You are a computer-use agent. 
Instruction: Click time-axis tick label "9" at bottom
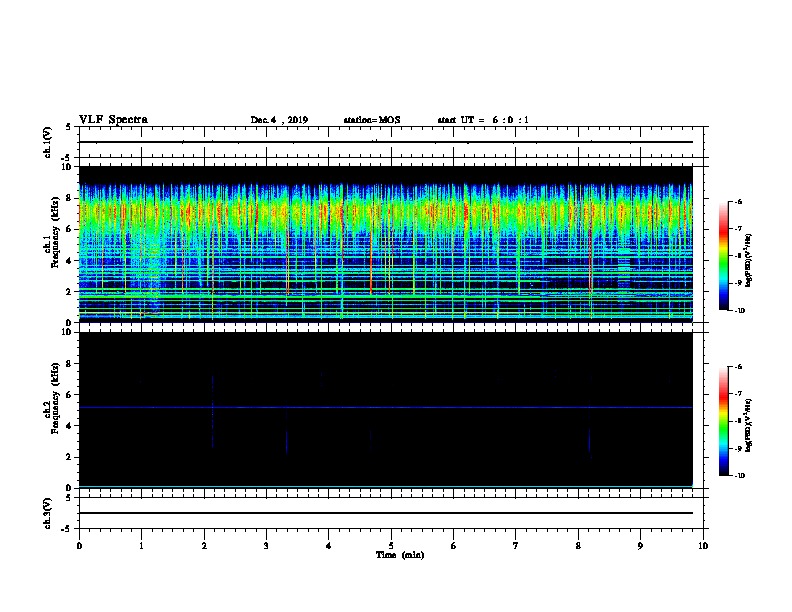tap(640, 546)
